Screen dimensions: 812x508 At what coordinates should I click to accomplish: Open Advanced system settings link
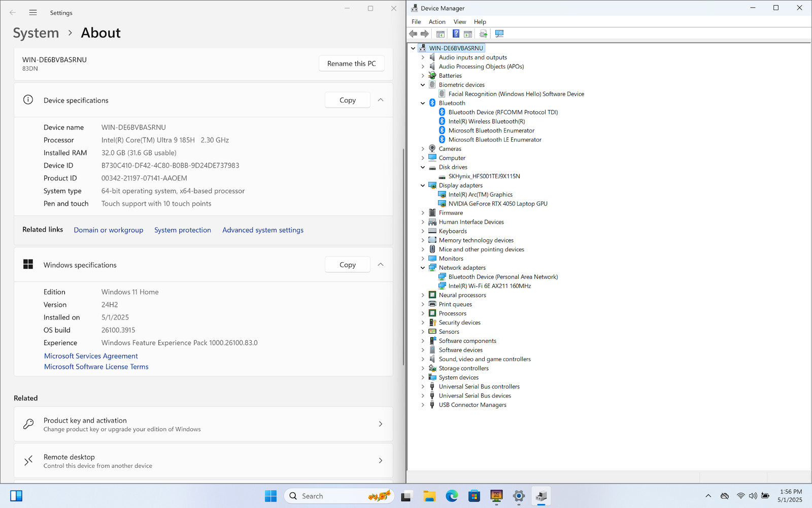pos(263,230)
